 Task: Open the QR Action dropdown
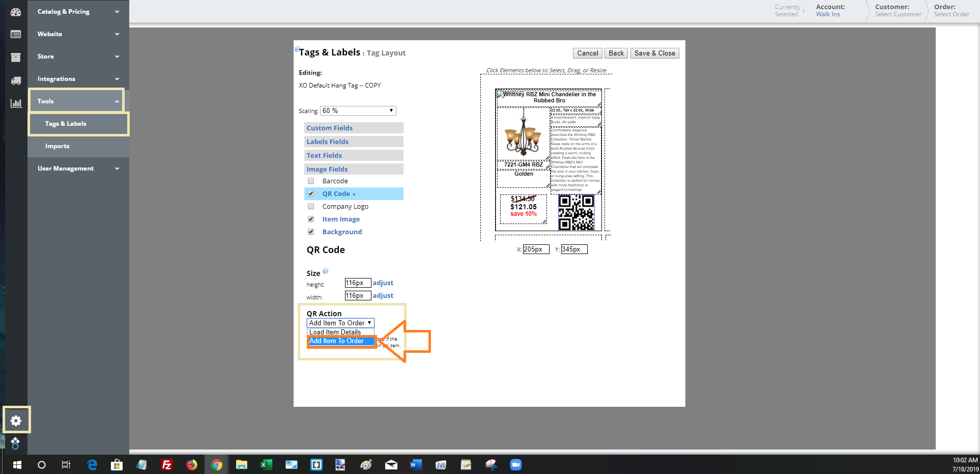(340, 323)
